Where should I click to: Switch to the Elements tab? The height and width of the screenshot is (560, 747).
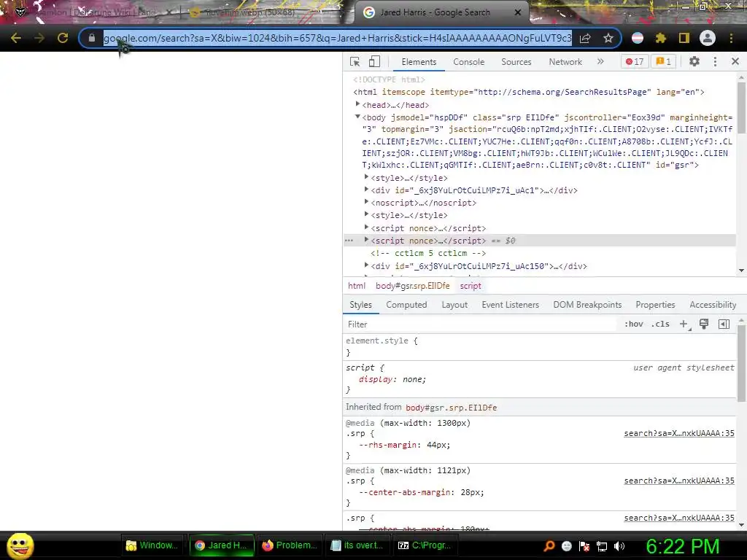[x=419, y=62]
